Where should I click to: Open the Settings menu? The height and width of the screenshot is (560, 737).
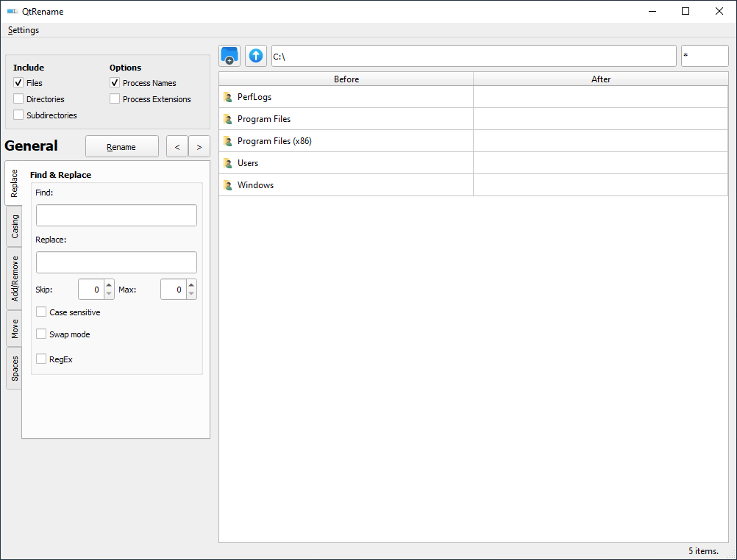(x=23, y=30)
